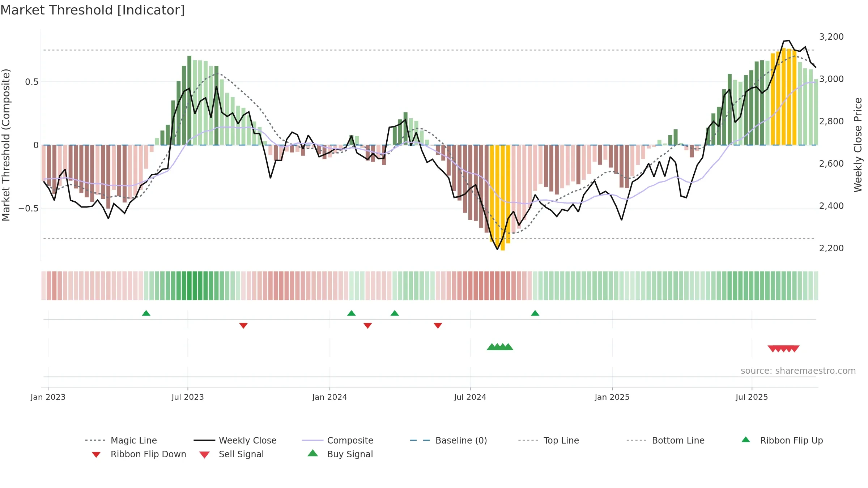
Task: Toggle the Ribbon Flip Up legend entry
Action: tap(782, 440)
